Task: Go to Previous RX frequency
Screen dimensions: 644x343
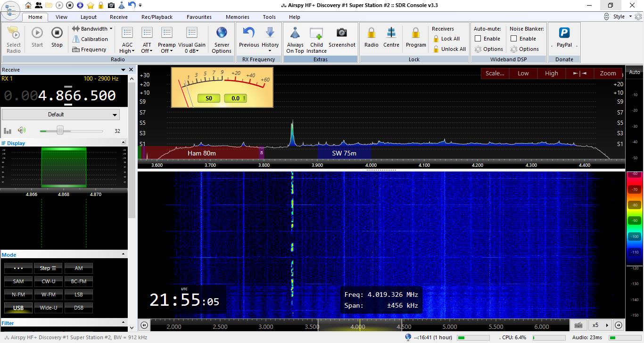Action: pyautogui.click(x=248, y=33)
